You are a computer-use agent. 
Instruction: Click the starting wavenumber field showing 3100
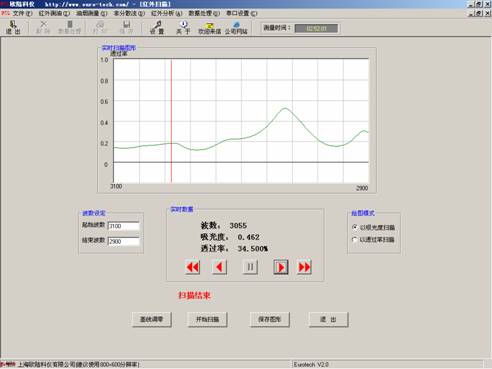(124, 226)
